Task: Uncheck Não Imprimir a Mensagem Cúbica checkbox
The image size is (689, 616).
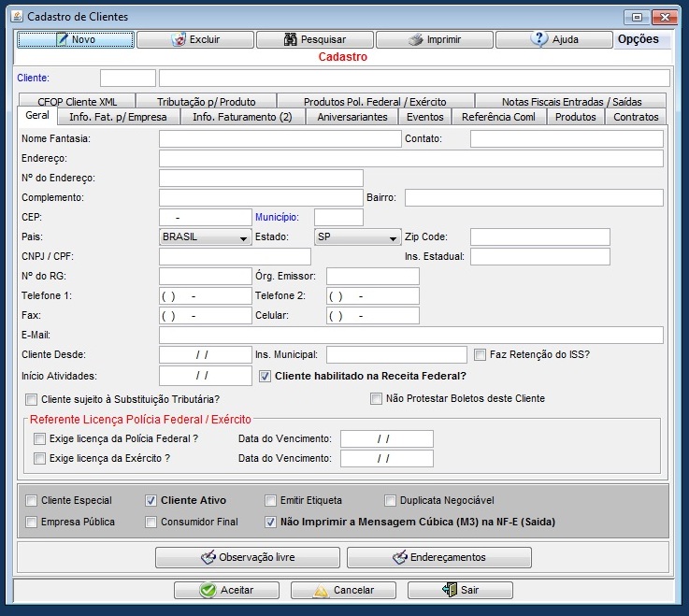Action: point(270,522)
